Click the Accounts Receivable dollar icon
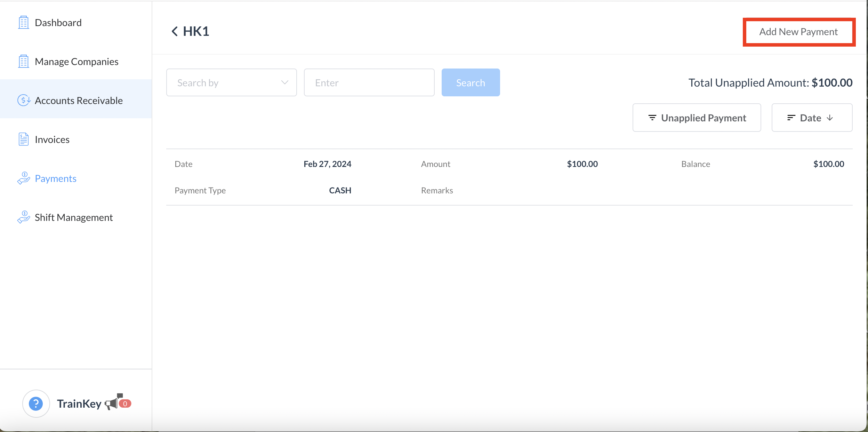The width and height of the screenshot is (868, 432). (24, 101)
